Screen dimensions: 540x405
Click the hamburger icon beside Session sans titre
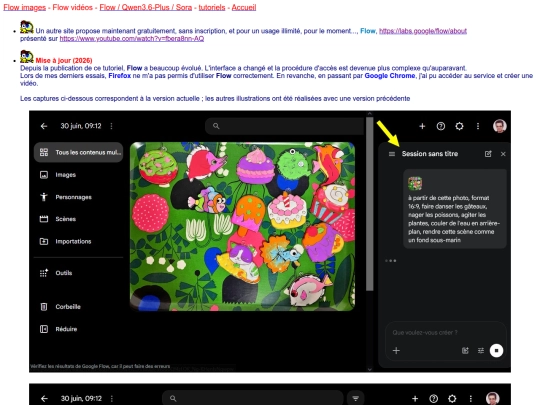(x=392, y=154)
